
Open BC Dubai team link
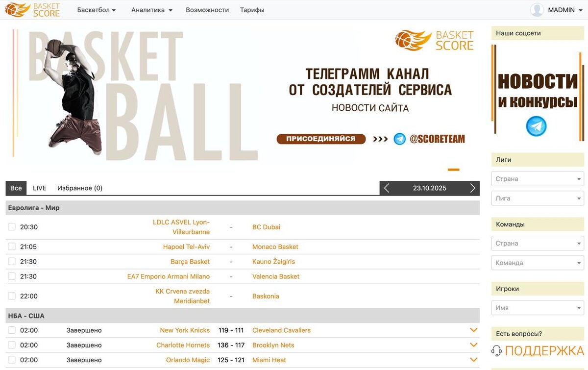(266, 227)
